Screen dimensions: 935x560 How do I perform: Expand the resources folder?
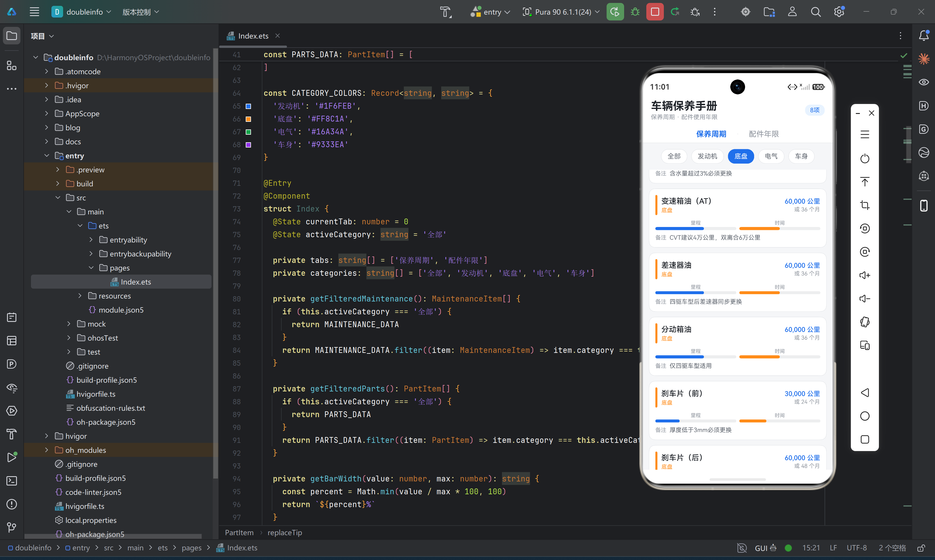(x=79, y=296)
